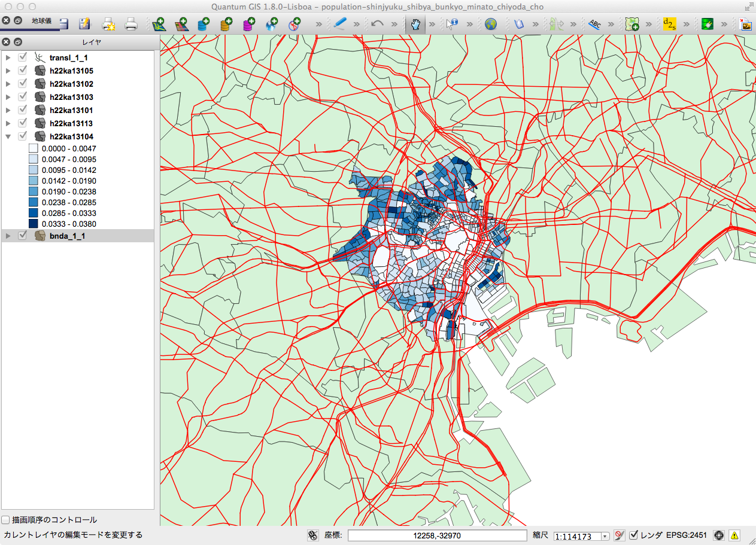This screenshot has width=756, height=545.
Task: Click the Save Project As icon
Action: pyautogui.click(x=85, y=25)
